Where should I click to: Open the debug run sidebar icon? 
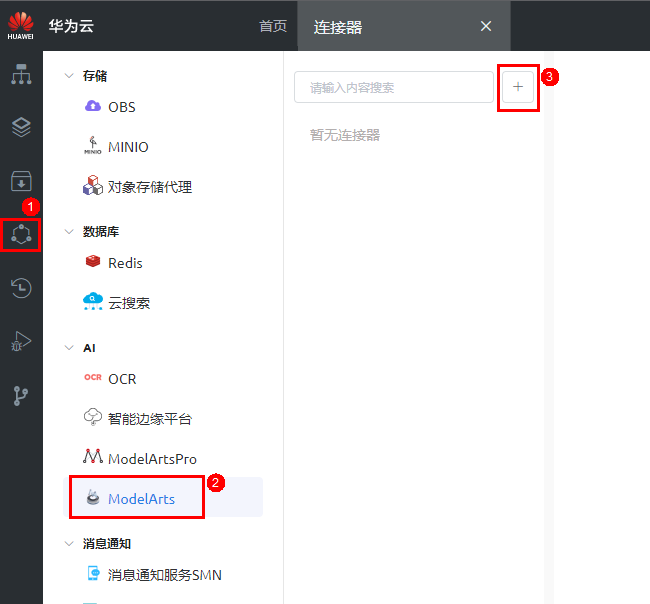(21, 341)
